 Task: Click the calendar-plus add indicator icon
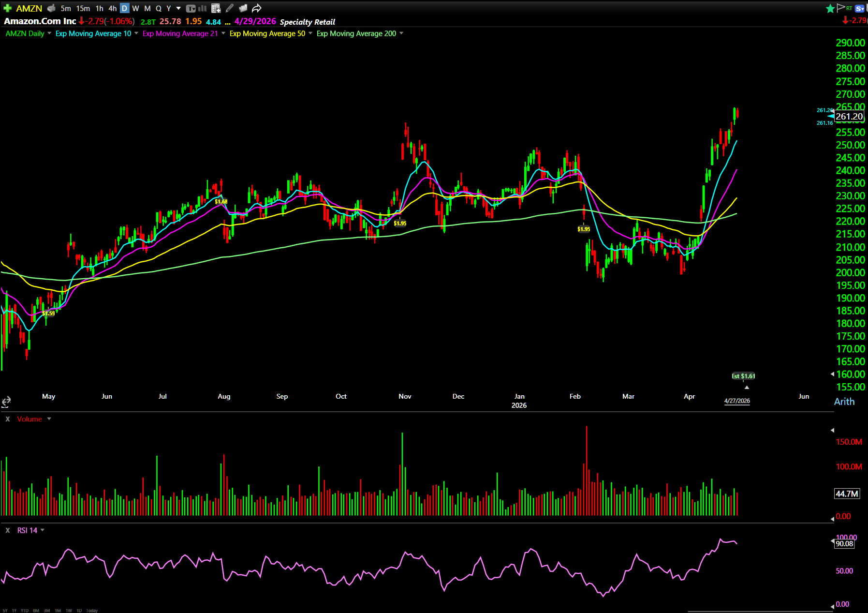[216, 8]
